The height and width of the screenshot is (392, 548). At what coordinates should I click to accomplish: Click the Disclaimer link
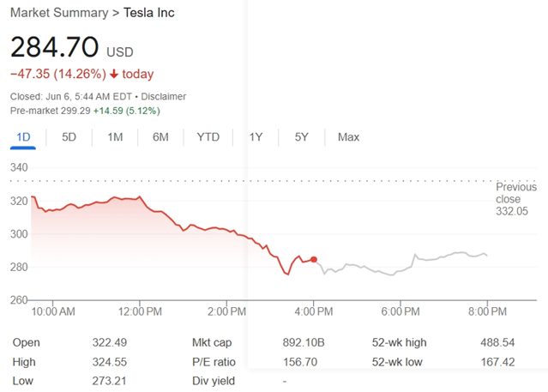click(x=163, y=97)
